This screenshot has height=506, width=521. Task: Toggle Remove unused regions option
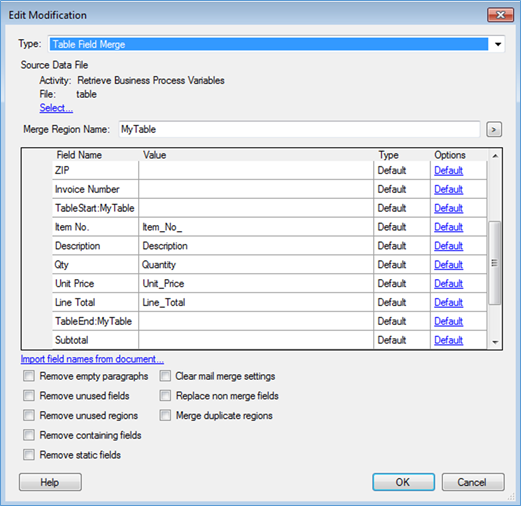pos(29,415)
